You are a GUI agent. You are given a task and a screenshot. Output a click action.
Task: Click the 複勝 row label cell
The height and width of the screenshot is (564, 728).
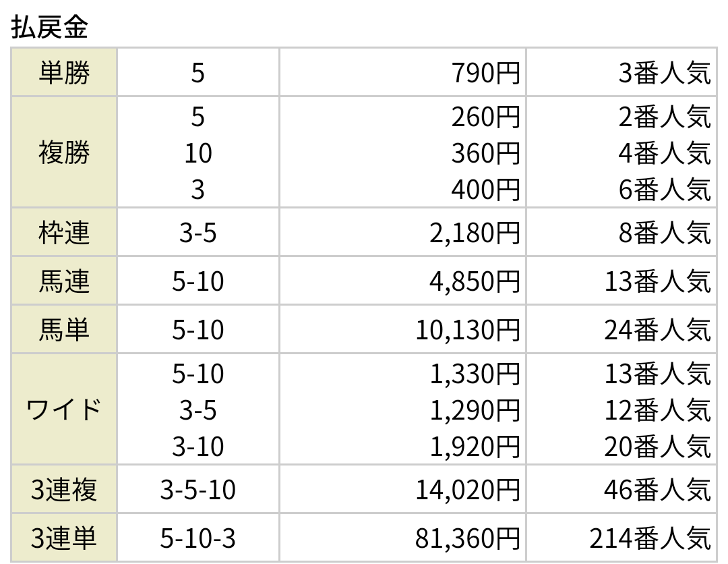coord(64,154)
